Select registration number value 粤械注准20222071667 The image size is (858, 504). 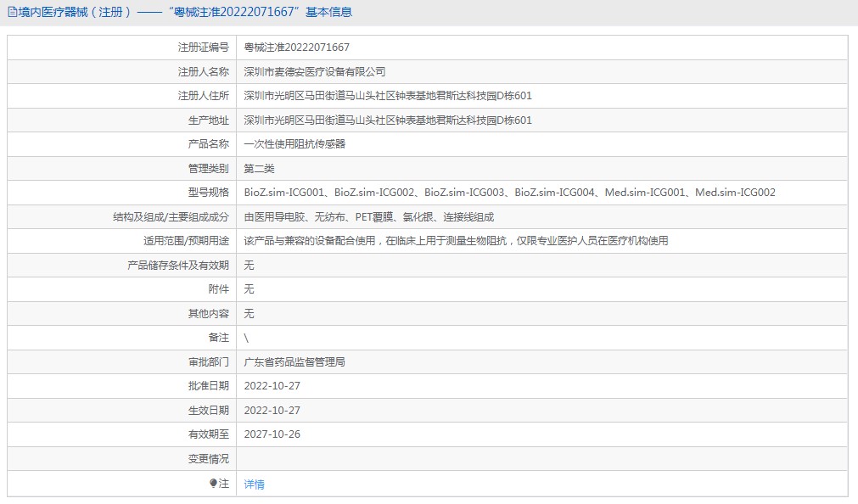tap(296, 47)
